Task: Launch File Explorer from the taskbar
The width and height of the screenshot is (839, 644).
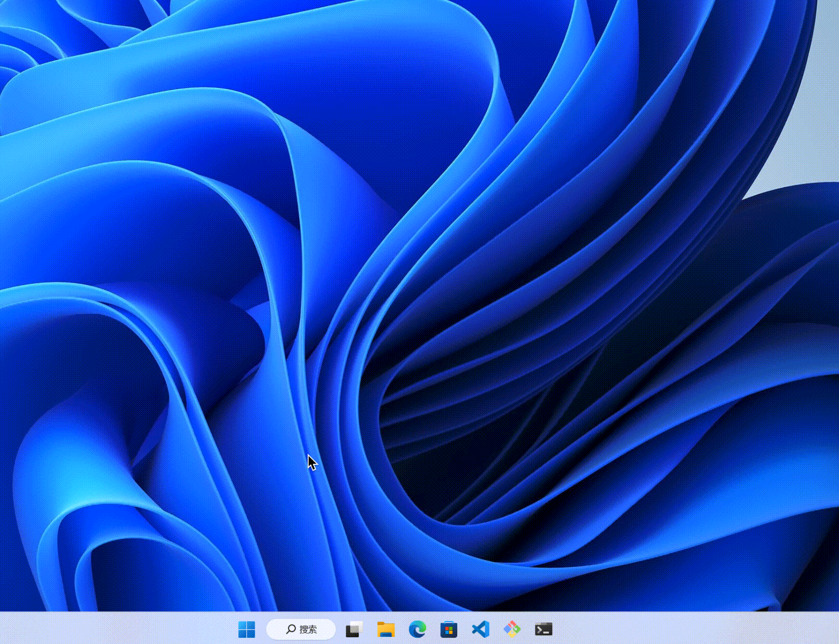Action: (386, 629)
